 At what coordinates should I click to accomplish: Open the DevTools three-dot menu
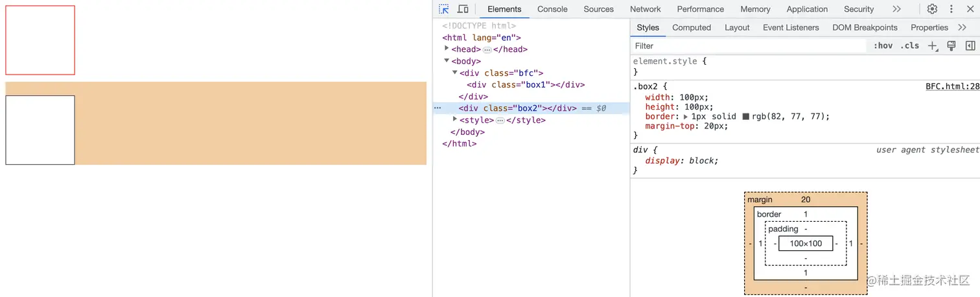coord(951,9)
